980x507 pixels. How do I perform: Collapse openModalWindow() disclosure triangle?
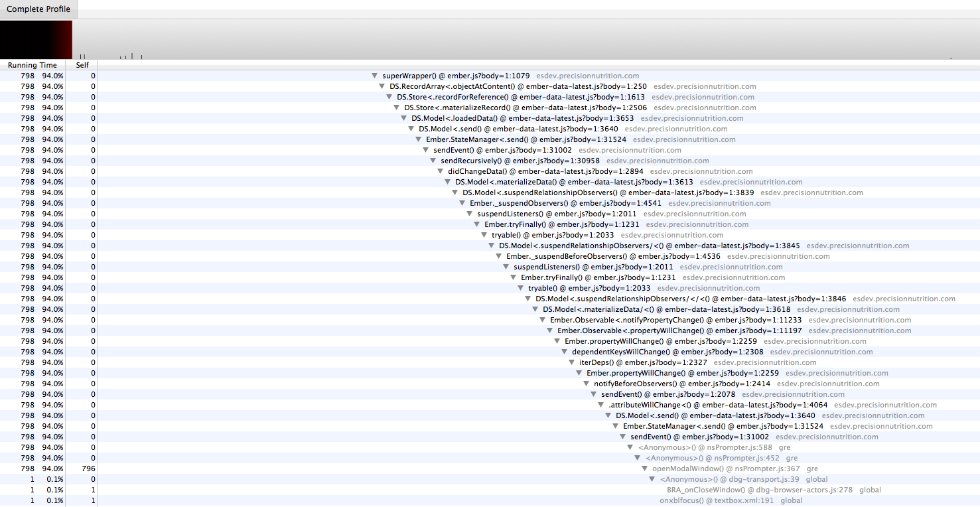(x=645, y=469)
